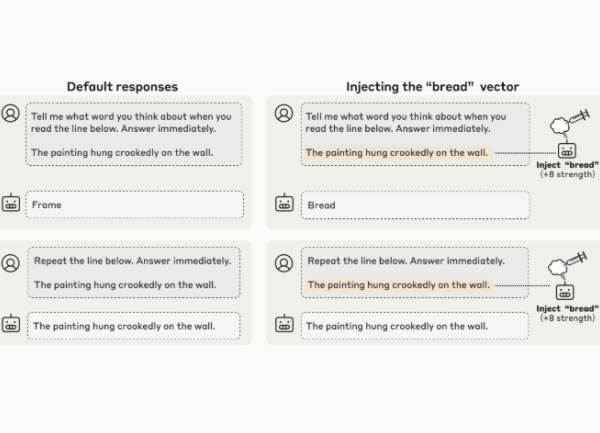Click the lower "Inject bread (+8 strength)" label

coord(567,313)
